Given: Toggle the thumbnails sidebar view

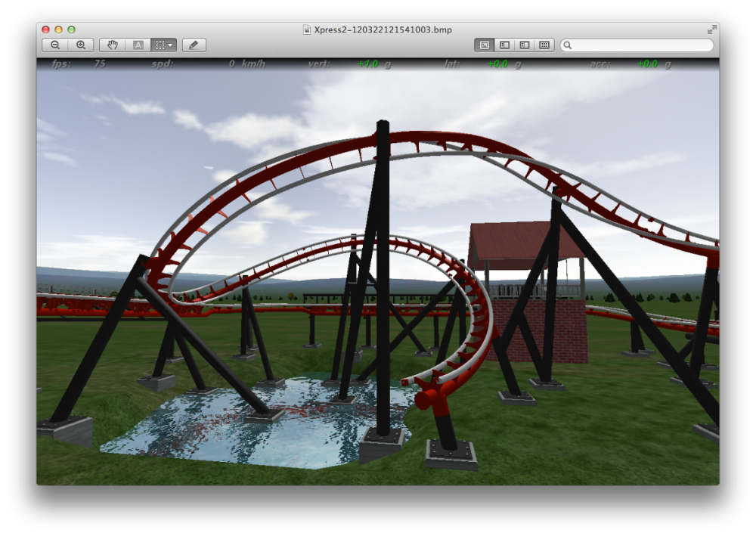Looking at the screenshot, I should point(504,45).
